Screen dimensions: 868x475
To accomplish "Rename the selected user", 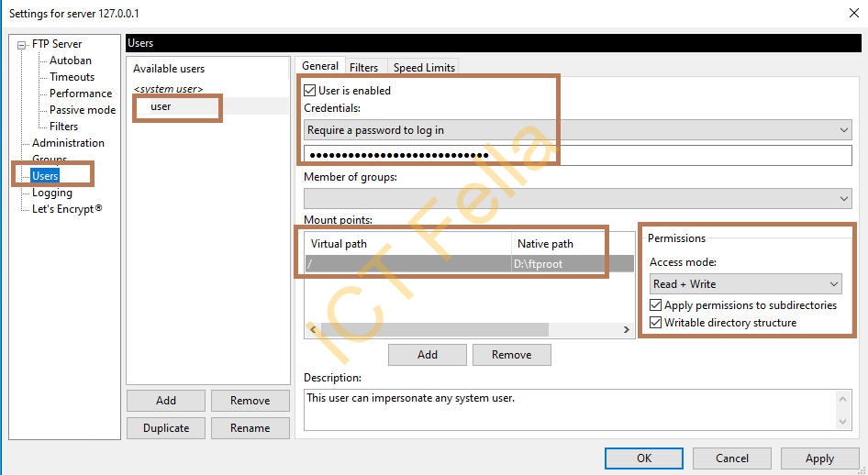I will point(250,428).
